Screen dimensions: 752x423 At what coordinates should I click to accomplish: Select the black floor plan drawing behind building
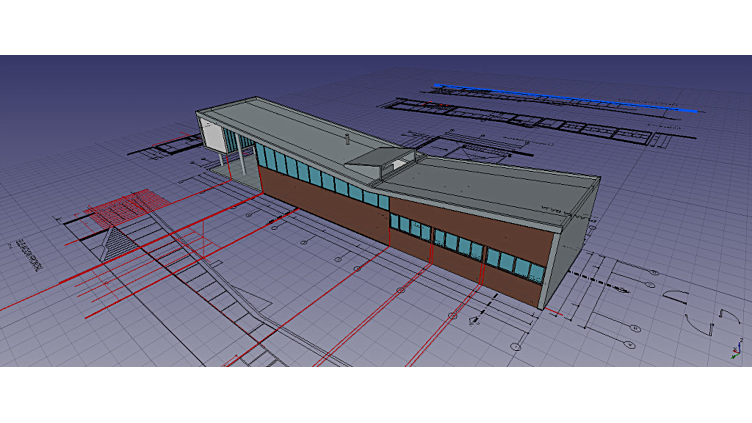pyautogui.click(x=520, y=121)
